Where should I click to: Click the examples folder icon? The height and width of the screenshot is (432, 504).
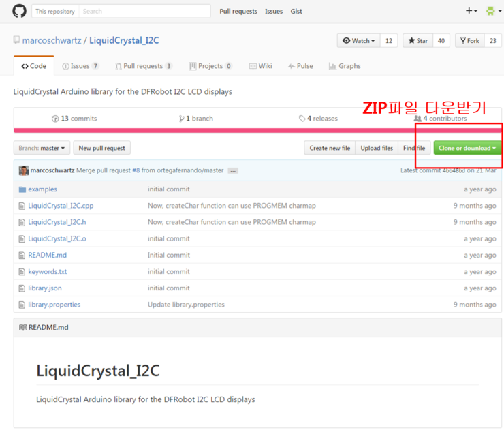point(22,189)
